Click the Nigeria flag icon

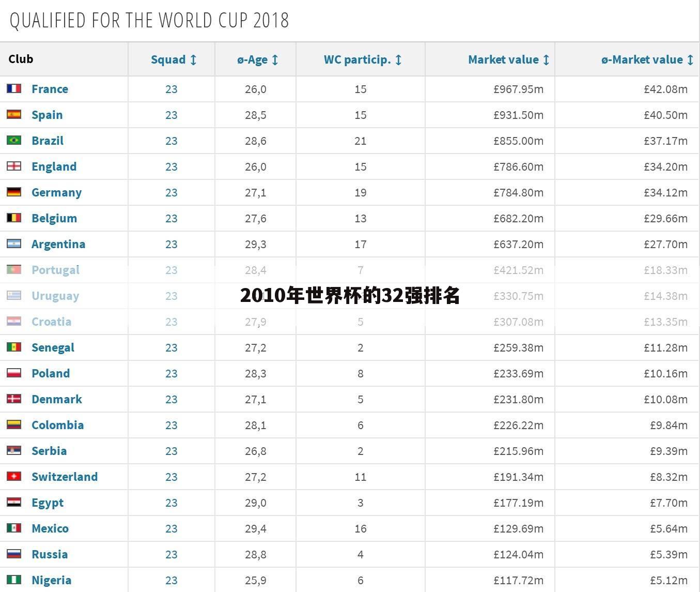pos(14,580)
